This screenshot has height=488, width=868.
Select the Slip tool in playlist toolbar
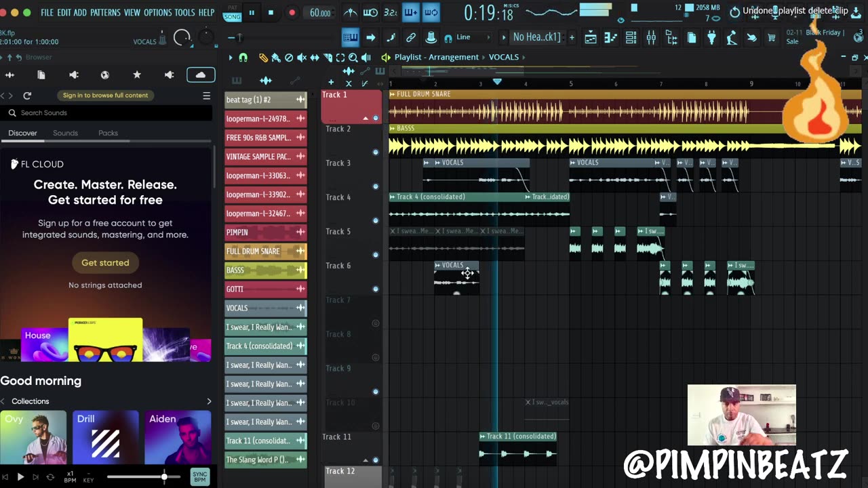pyautogui.click(x=315, y=58)
